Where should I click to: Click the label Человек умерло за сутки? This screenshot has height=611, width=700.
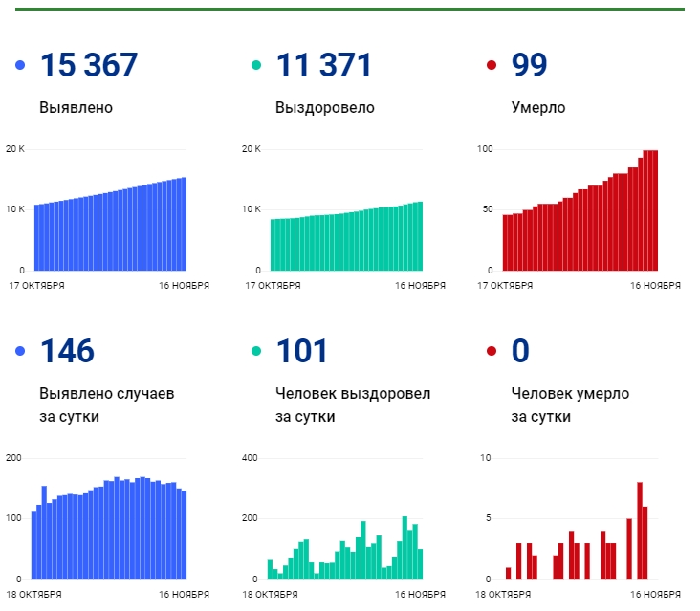[570, 404]
